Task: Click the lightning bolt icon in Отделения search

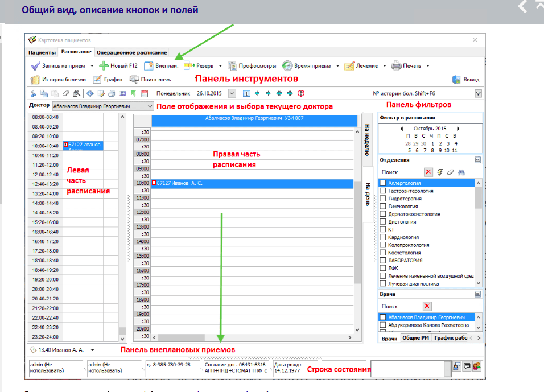Action: point(439,172)
